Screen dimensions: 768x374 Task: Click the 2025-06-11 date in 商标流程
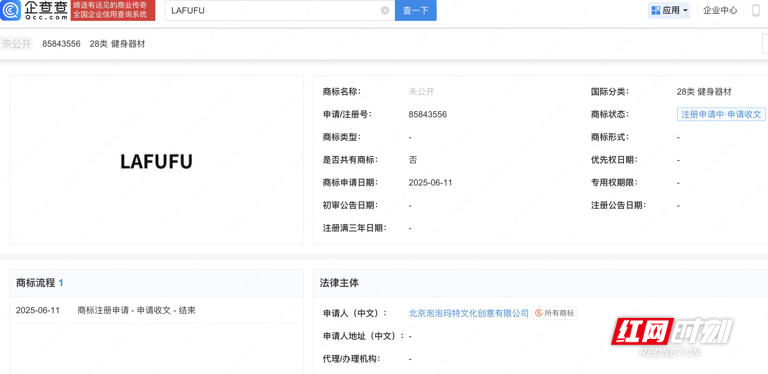(x=38, y=310)
